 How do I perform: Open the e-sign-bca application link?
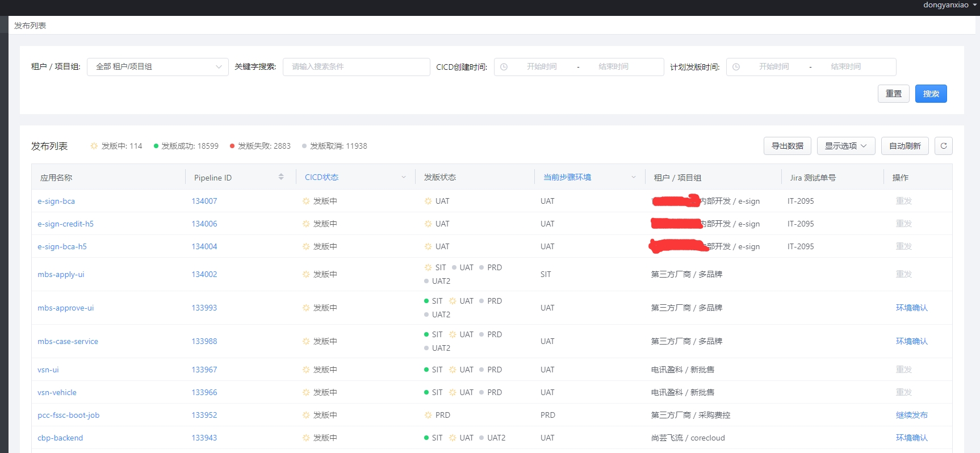coord(56,201)
